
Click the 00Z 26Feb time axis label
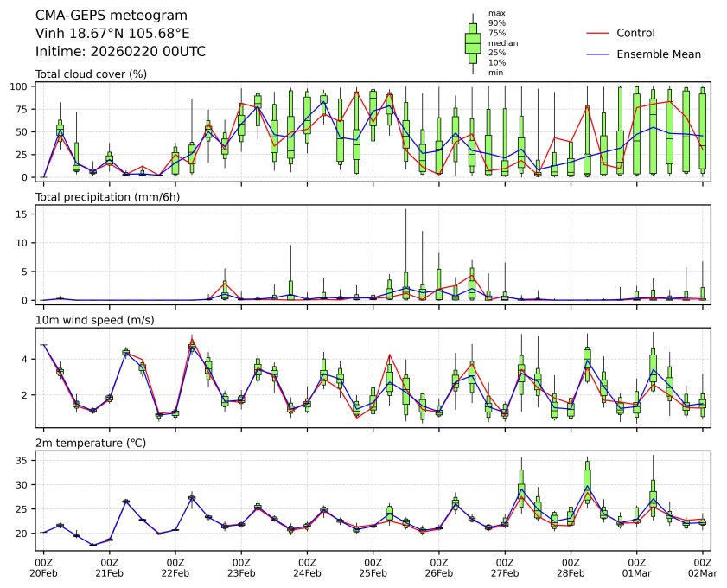coord(439,567)
